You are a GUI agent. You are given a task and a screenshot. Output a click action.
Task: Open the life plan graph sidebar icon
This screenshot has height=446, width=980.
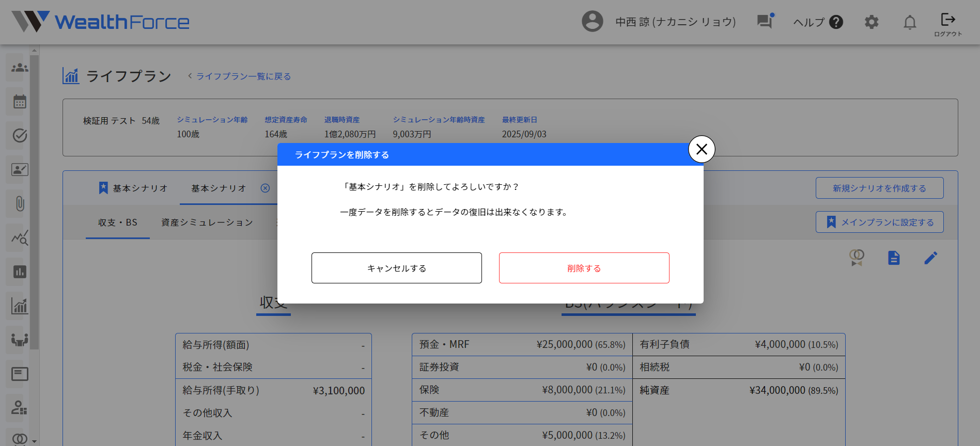(x=20, y=306)
